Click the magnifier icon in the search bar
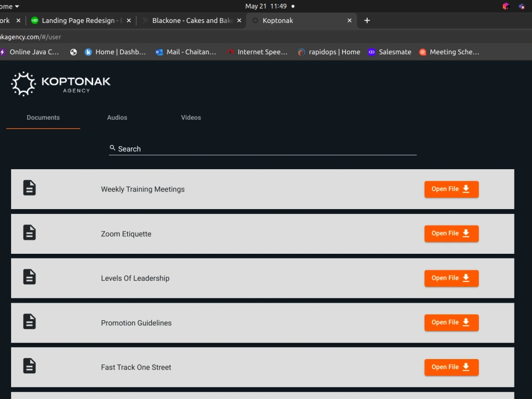The image size is (532, 399). tap(112, 148)
